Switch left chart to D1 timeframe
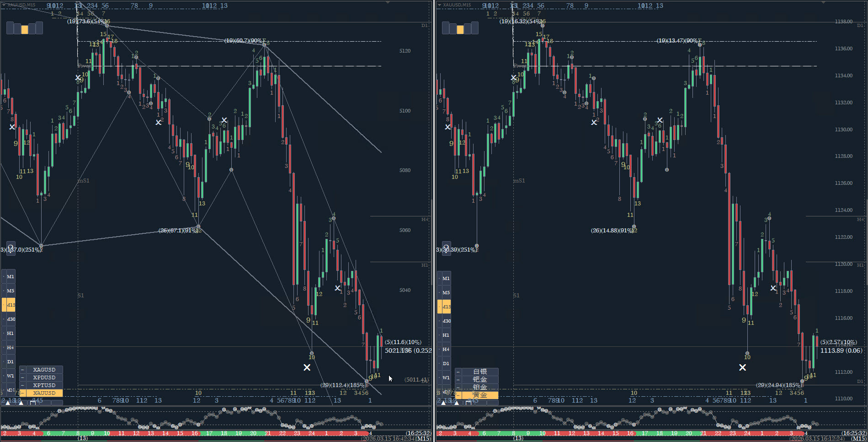Image resolution: width=868 pixels, height=442 pixels. pyautogui.click(x=11, y=361)
